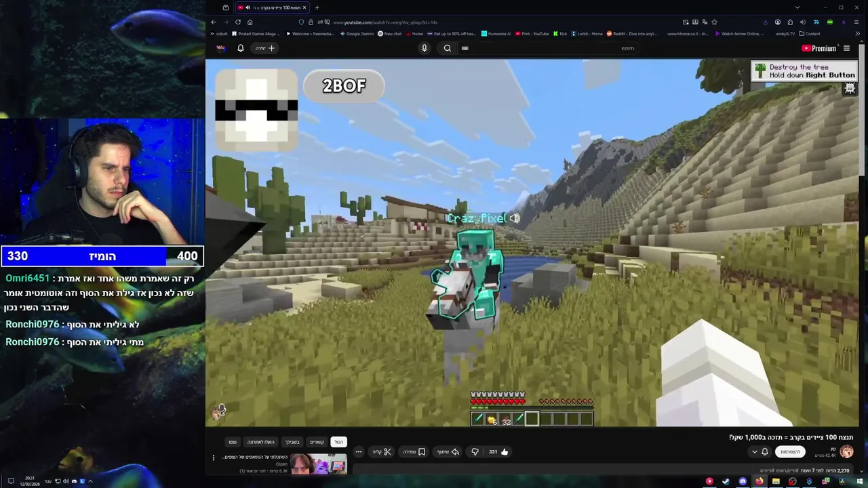Open the tab overview icon in title bar
The image size is (868, 488).
pos(226,7)
